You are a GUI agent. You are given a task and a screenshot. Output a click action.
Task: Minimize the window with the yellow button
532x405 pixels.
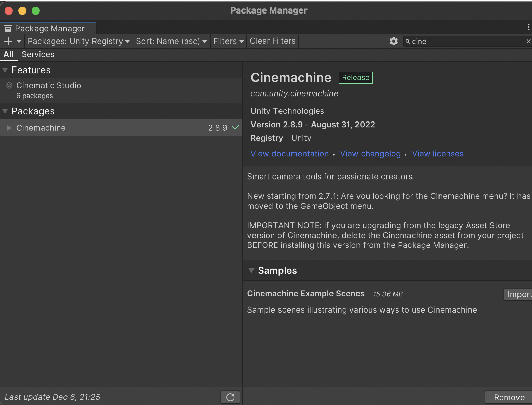(22, 11)
